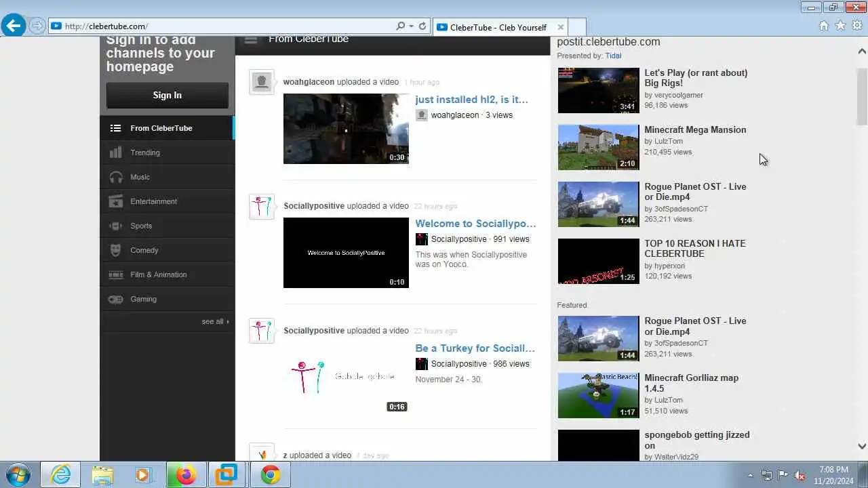
Task: Select From CleberTube in sidebar
Action: pyautogui.click(x=167, y=128)
